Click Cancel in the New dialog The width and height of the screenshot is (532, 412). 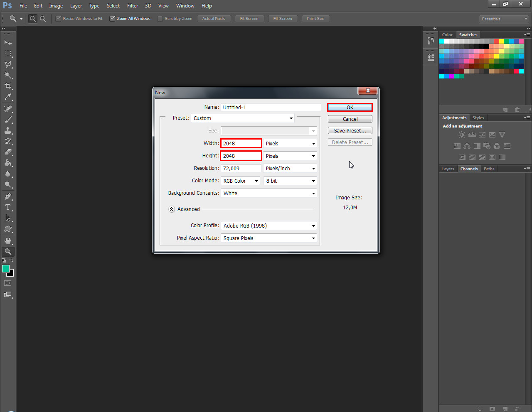(350, 119)
